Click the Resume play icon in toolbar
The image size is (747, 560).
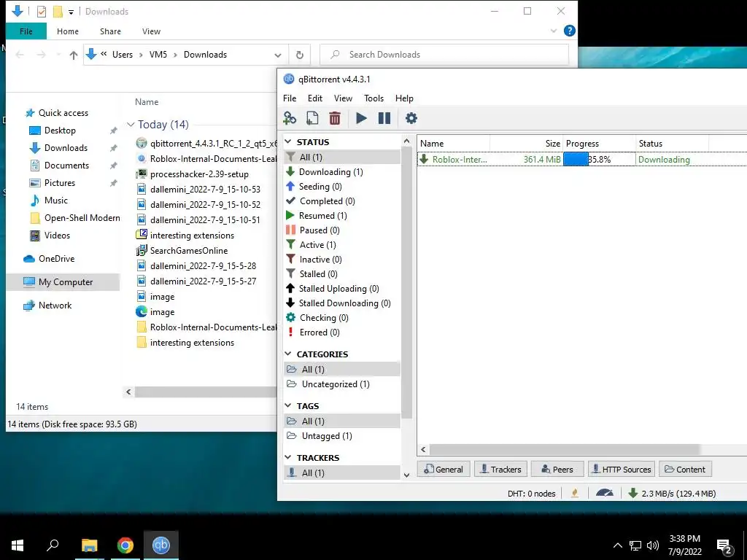tap(361, 118)
